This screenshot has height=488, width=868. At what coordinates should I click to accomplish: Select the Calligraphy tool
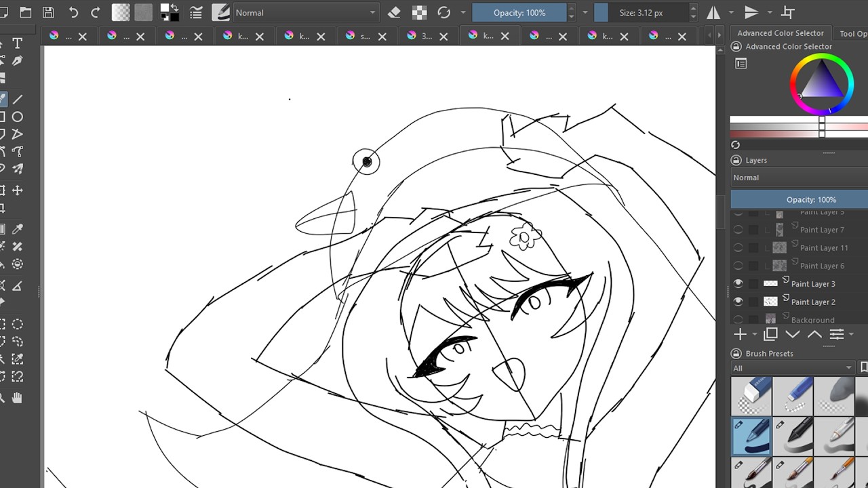click(x=18, y=61)
